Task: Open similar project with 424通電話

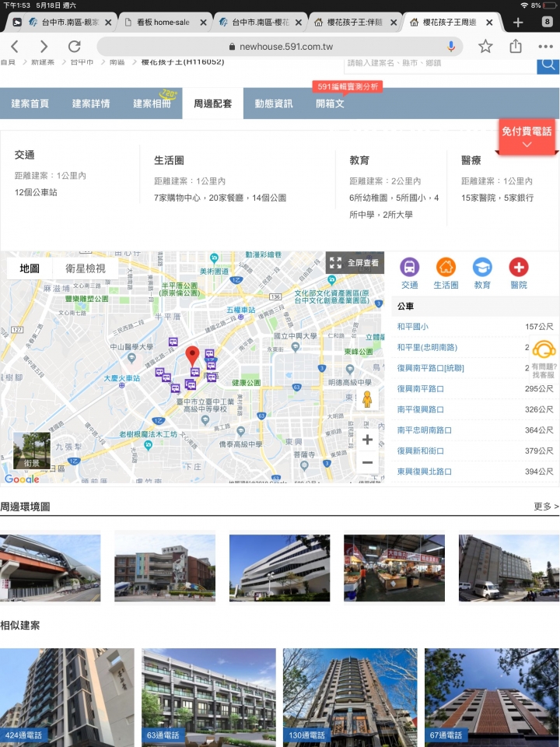Action: 67,697
